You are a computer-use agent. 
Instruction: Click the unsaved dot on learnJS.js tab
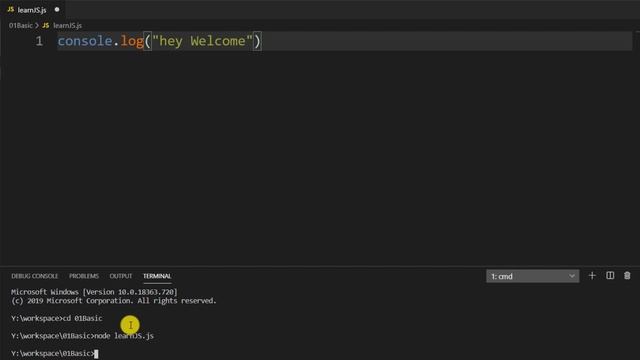point(57,9)
